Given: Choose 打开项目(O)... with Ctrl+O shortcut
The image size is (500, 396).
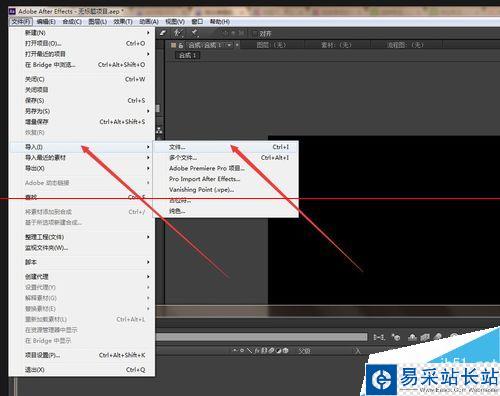Looking at the screenshot, I should coord(82,43).
